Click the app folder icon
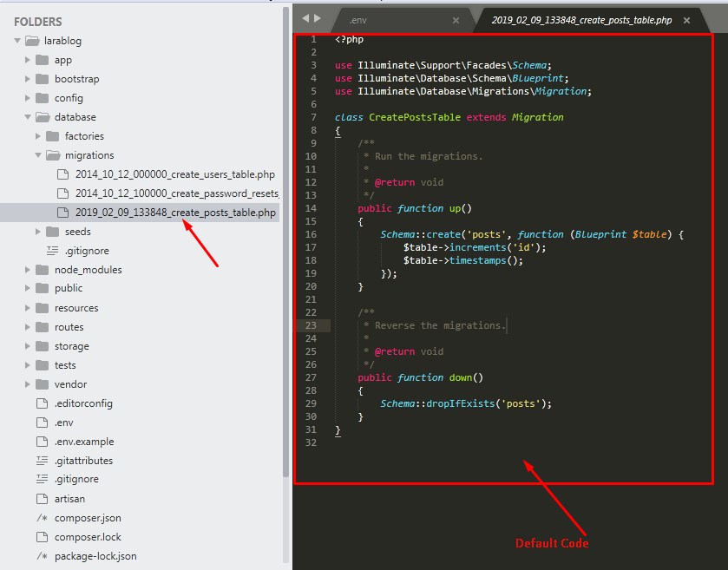The image size is (728, 570). point(43,60)
